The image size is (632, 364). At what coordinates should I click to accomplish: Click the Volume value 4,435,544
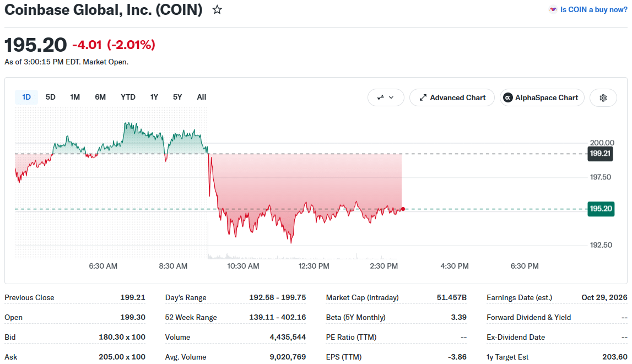point(288,337)
